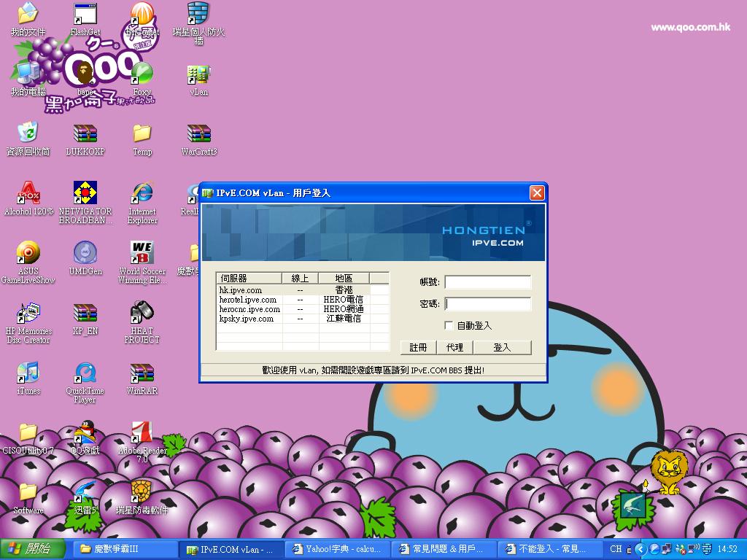Click the 帳號 account input field
This screenshot has height=560, width=747.
(x=488, y=282)
